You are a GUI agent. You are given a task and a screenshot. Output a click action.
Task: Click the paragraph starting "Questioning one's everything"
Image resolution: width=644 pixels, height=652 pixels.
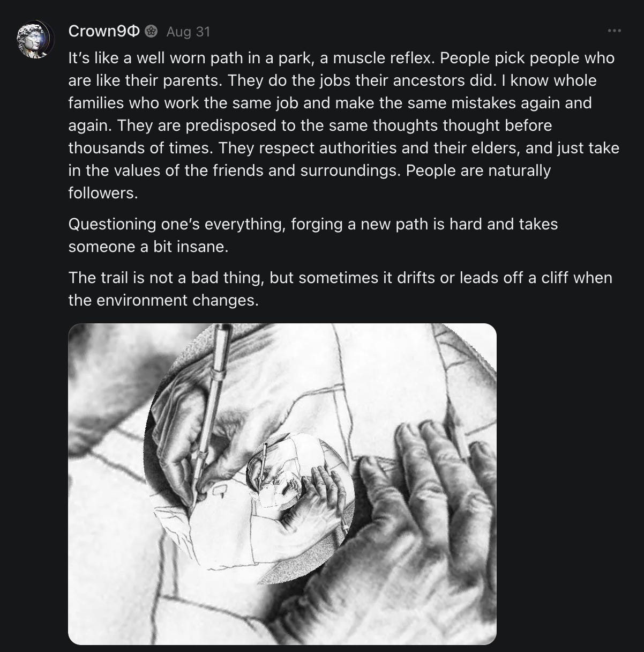pyautogui.click(x=313, y=235)
